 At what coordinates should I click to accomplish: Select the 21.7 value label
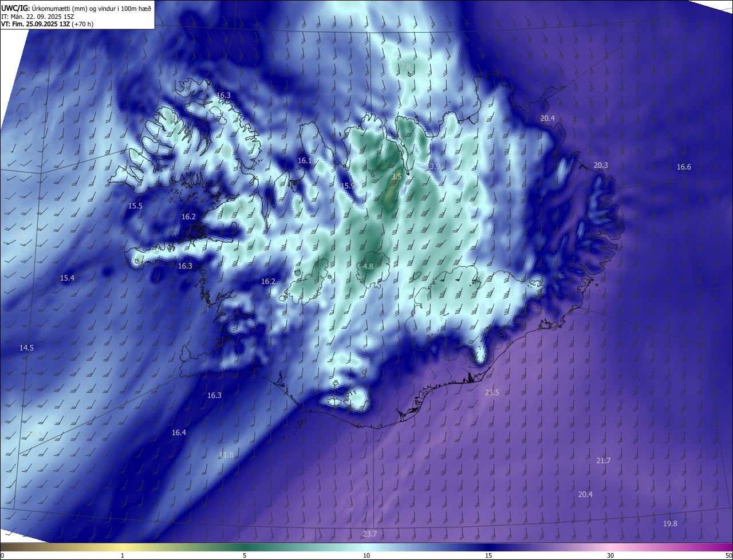pos(603,460)
